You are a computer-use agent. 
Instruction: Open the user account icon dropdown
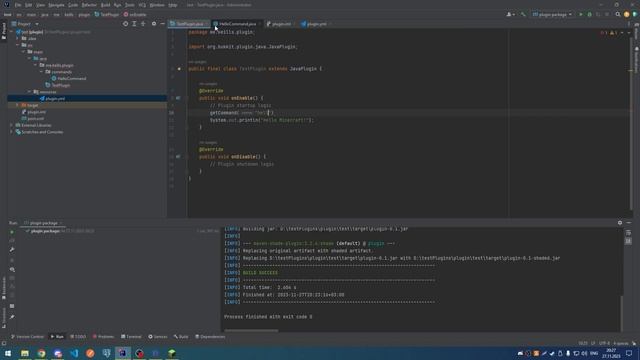pyautogui.click(x=510, y=14)
